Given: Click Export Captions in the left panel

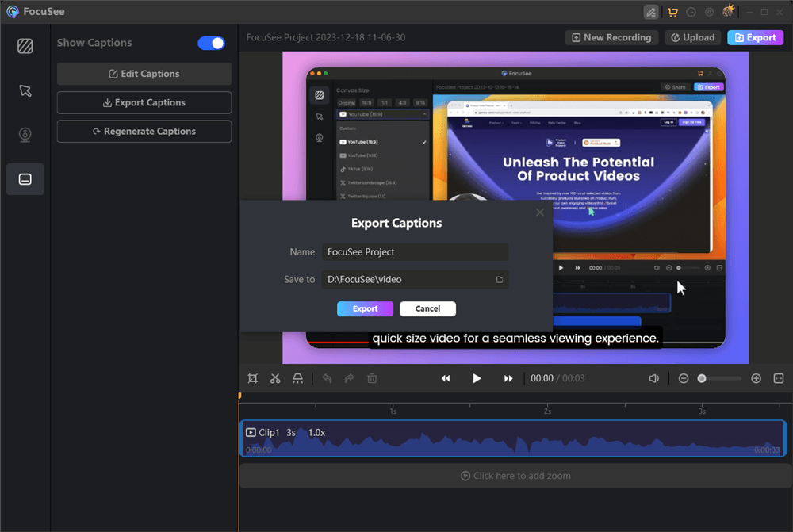Looking at the screenshot, I should (x=144, y=102).
